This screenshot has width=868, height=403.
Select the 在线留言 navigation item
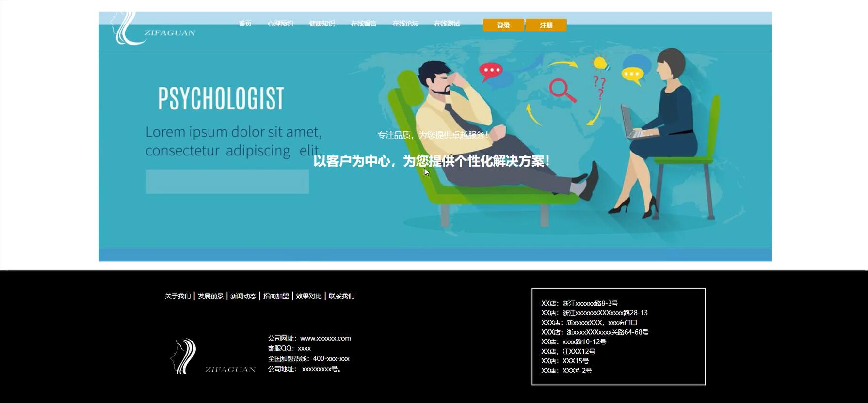click(364, 23)
